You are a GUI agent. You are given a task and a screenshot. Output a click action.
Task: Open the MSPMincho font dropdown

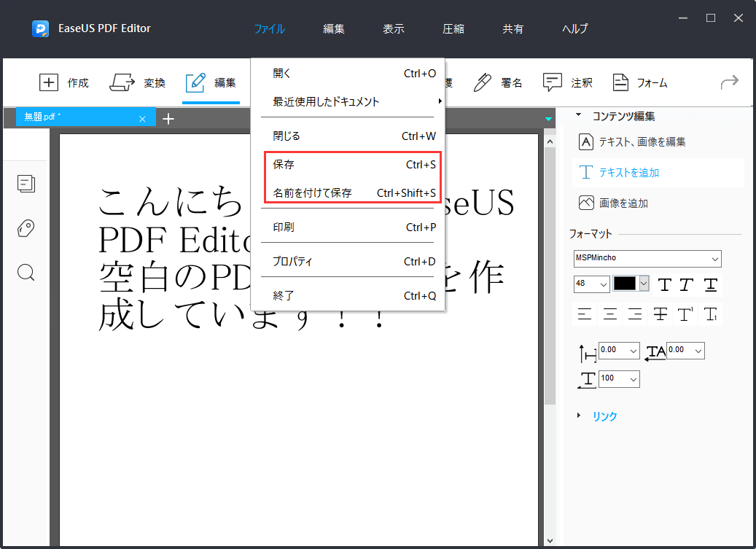(647, 259)
